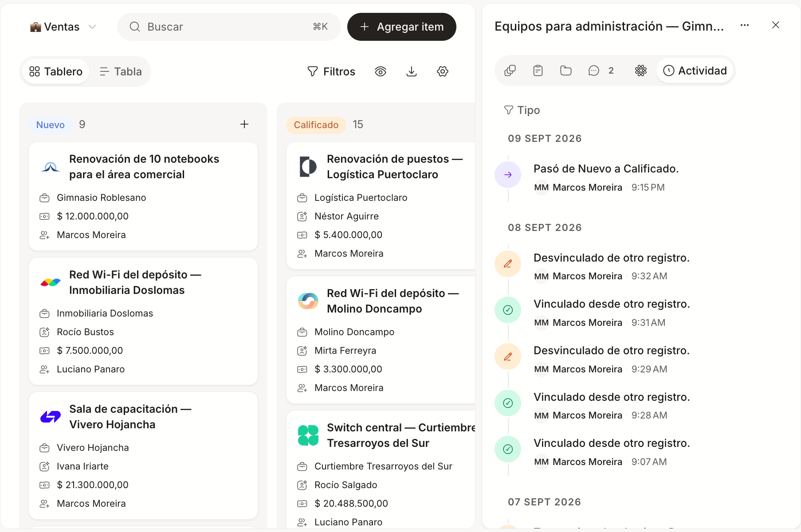Image resolution: width=801 pixels, height=532 pixels.
Task: Open board settings gear icon
Action: tap(443, 71)
